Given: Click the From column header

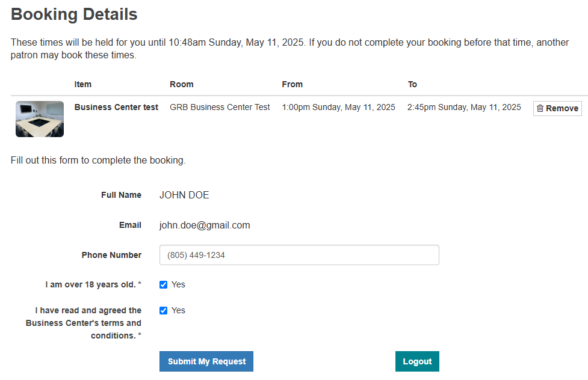Looking at the screenshot, I should 292,84.
